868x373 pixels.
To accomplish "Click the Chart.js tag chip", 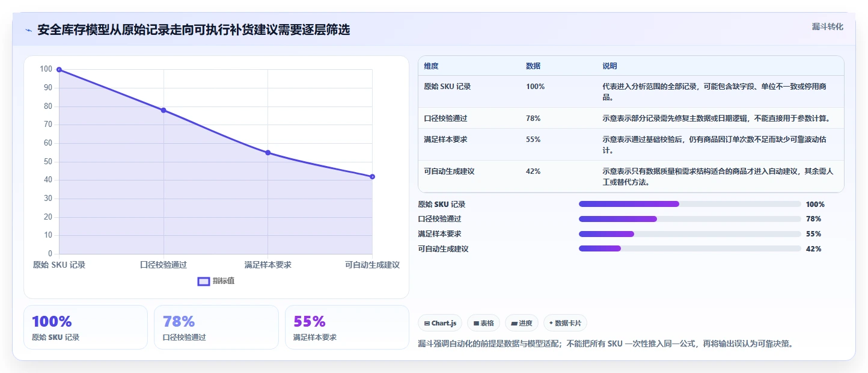I will click(x=440, y=323).
